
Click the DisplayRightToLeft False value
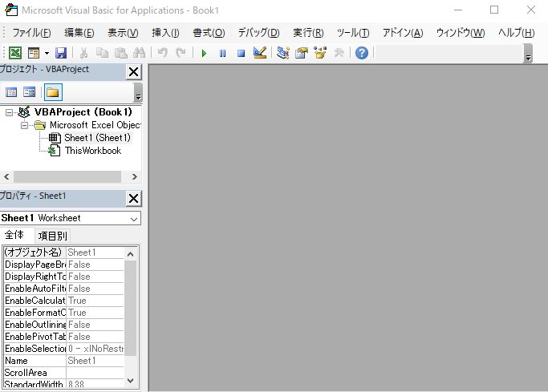(x=95, y=277)
